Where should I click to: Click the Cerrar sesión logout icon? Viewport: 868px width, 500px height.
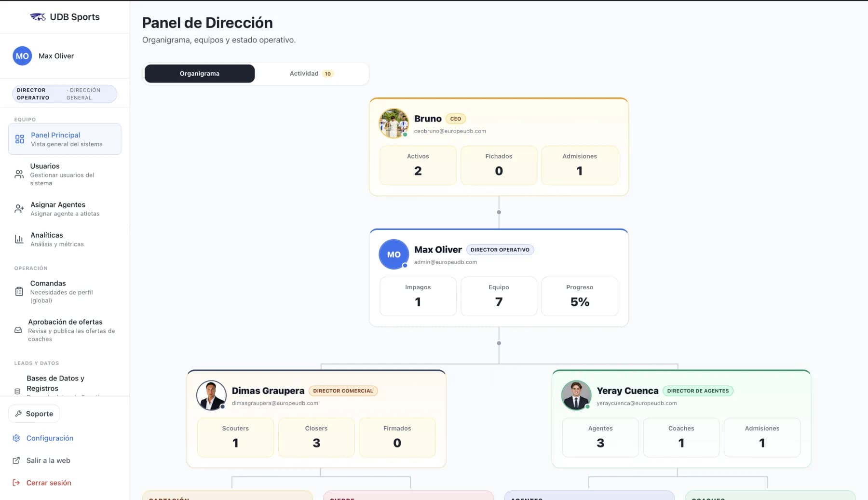point(16,483)
